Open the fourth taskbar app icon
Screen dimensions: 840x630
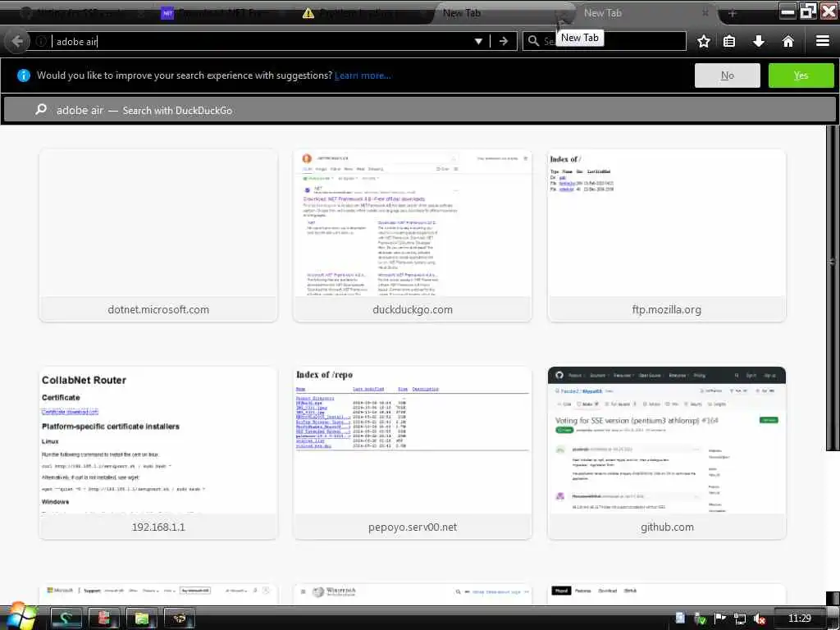[180, 619]
